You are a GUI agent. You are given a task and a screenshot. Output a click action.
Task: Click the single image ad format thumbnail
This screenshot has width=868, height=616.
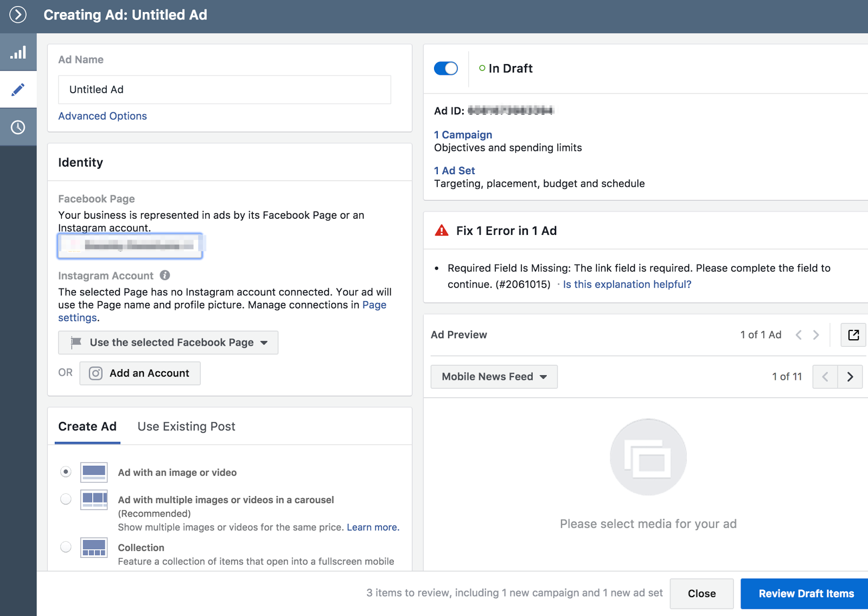point(94,472)
